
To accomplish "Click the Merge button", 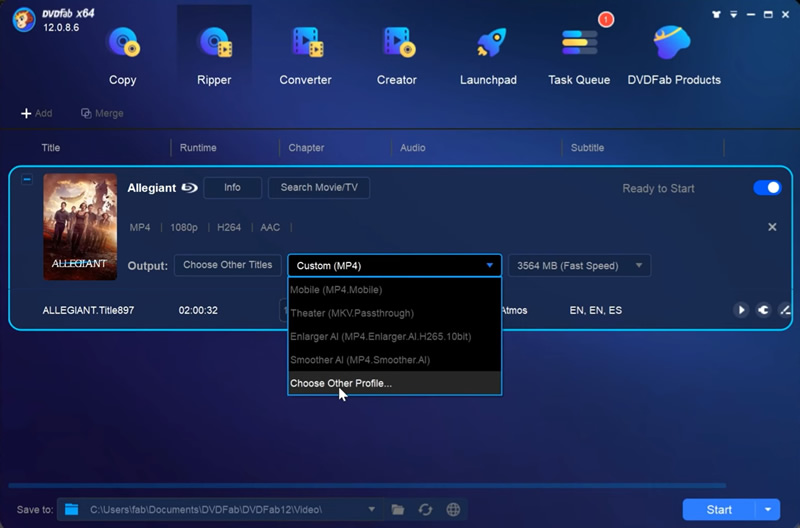I will [x=102, y=113].
